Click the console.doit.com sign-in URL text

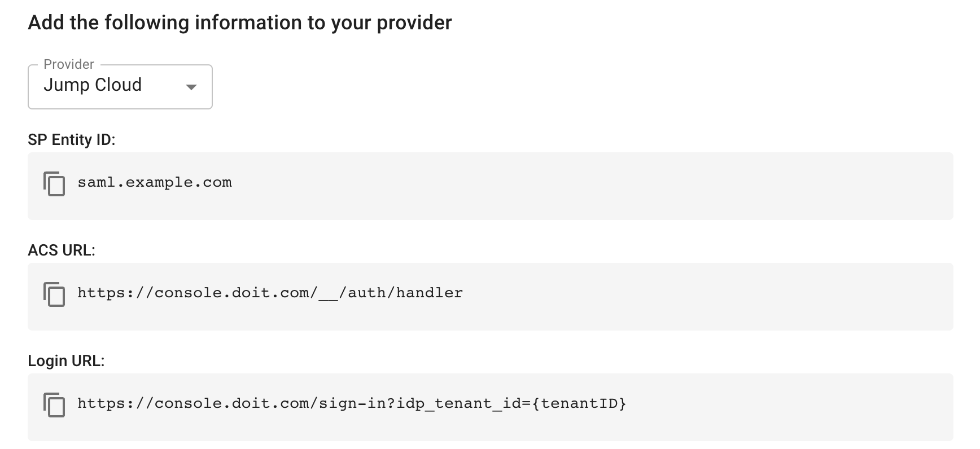point(352,403)
